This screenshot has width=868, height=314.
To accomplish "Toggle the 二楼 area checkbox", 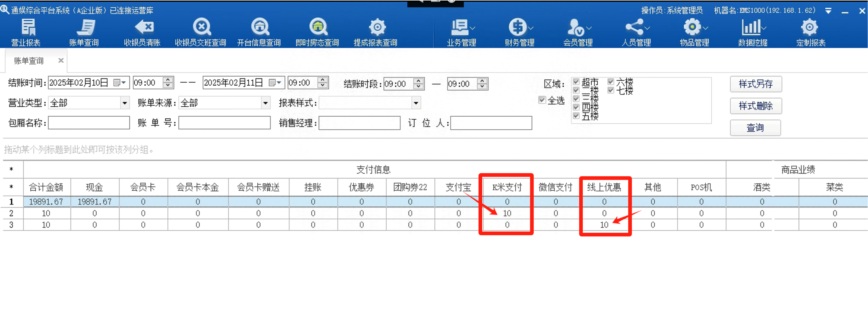I will click(576, 90).
